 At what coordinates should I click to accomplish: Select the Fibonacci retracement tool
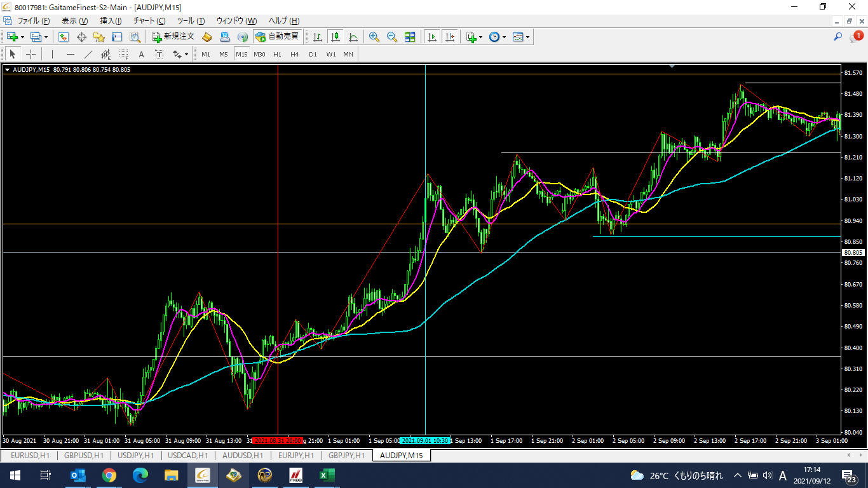coord(124,54)
